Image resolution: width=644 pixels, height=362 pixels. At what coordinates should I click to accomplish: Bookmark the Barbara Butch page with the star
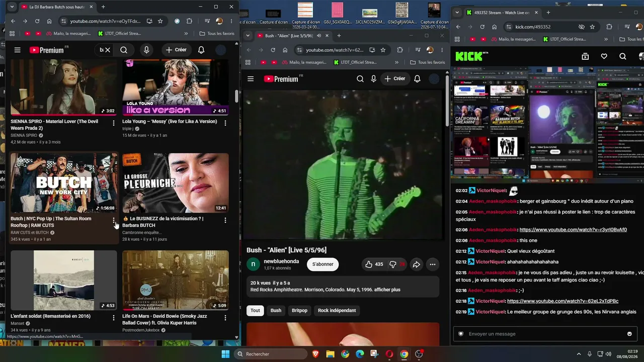tap(160, 21)
